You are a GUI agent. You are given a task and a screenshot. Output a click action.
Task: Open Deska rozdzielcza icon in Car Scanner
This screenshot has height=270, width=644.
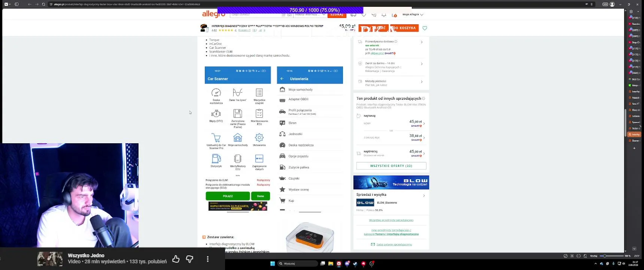pyautogui.click(x=216, y=93)
